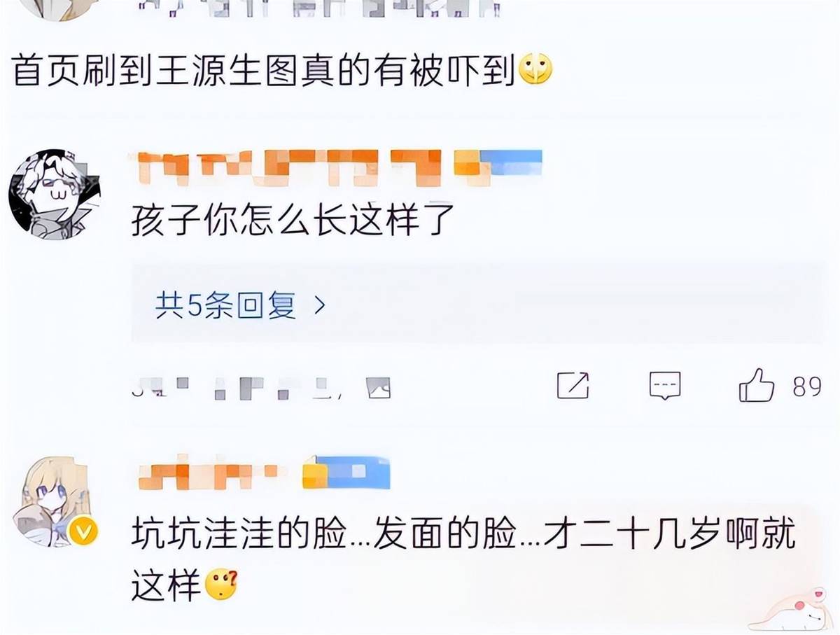Screen dimensions: 840x635
Task: Click the yellow V verified badge
Action: [83, 533]
